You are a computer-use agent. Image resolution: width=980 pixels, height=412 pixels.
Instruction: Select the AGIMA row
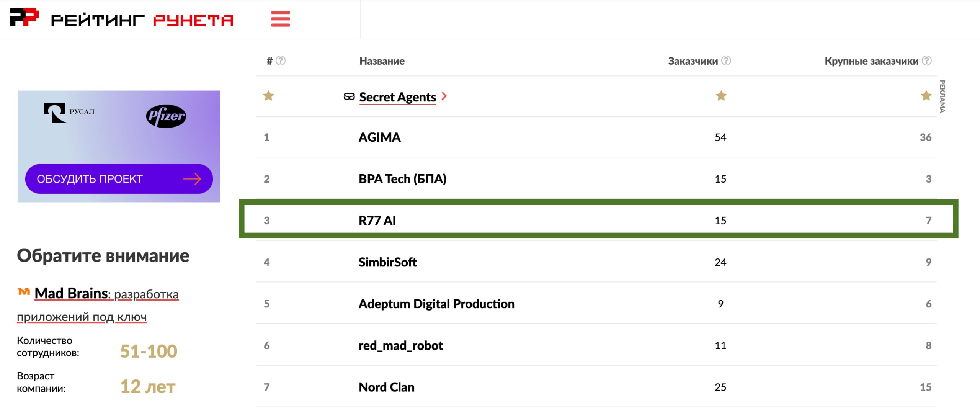point(596,137)
